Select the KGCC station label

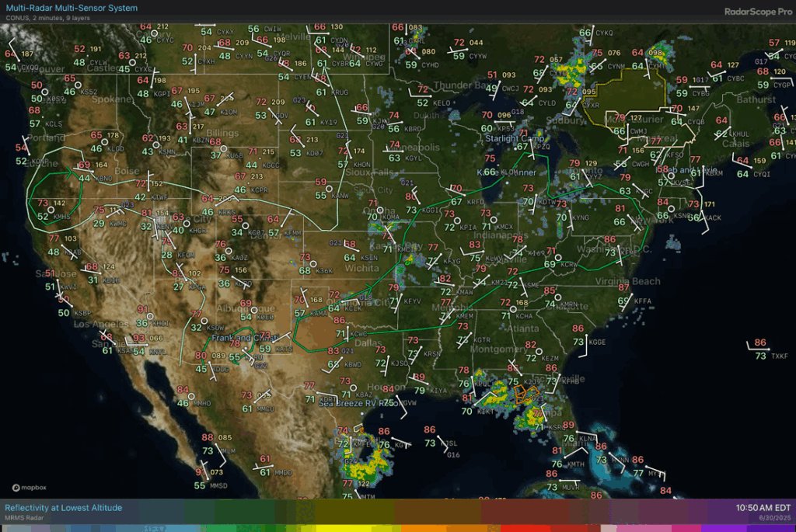[271, 165]
